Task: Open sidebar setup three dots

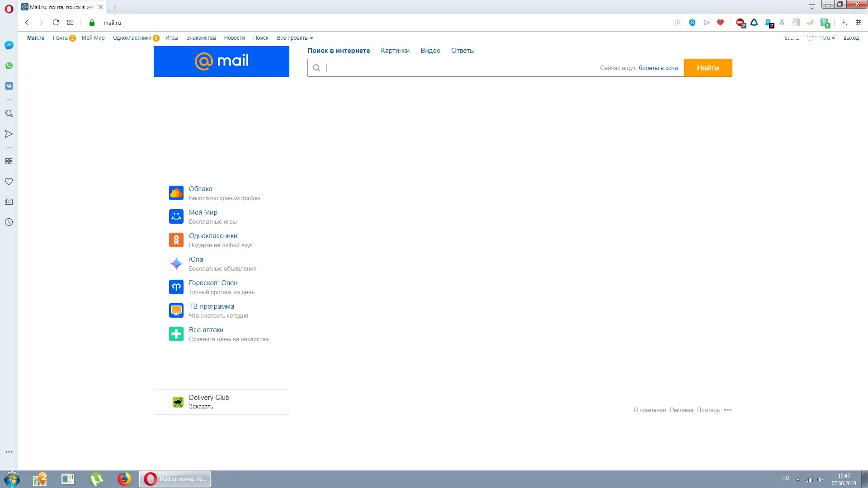Action: click(x=9, y=452)
